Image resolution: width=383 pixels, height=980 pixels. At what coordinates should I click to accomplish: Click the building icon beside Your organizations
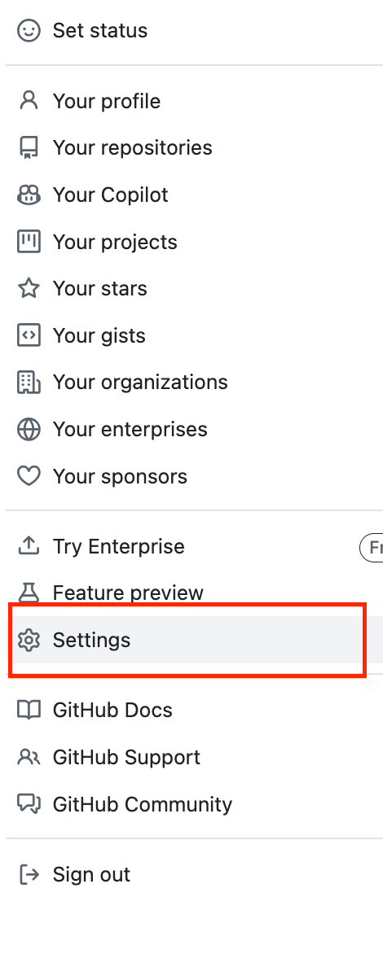tap(29, 382)
